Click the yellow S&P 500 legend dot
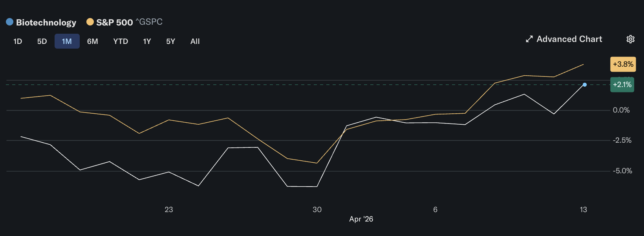Screen dimensions: 644x236 [90, 22]
